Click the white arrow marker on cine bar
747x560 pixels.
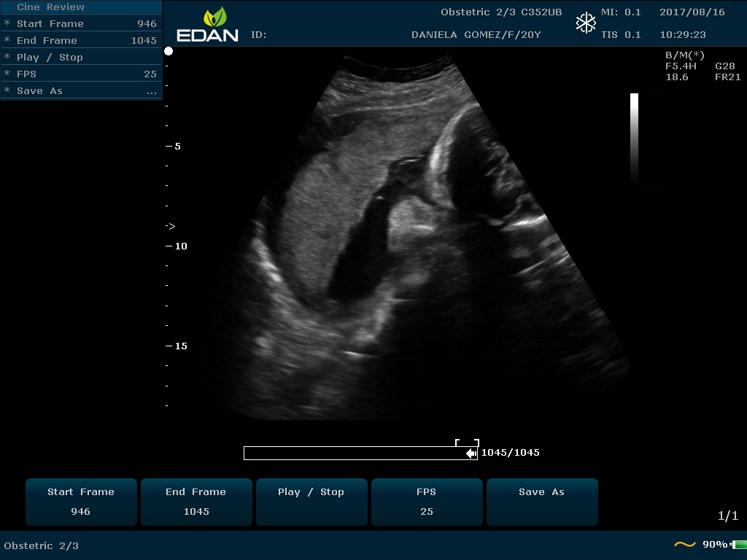pyautogui.click(x=471, y=454)
